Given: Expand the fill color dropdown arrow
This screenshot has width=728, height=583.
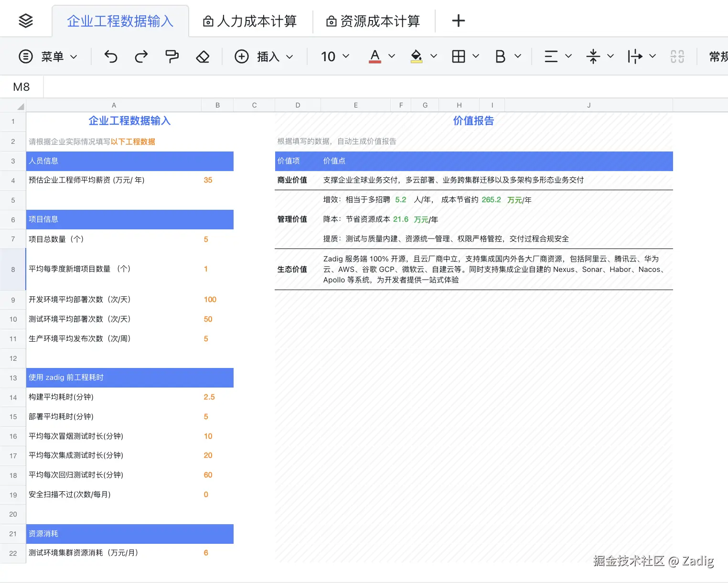Looking at the screenshot, I should point(434,56).
